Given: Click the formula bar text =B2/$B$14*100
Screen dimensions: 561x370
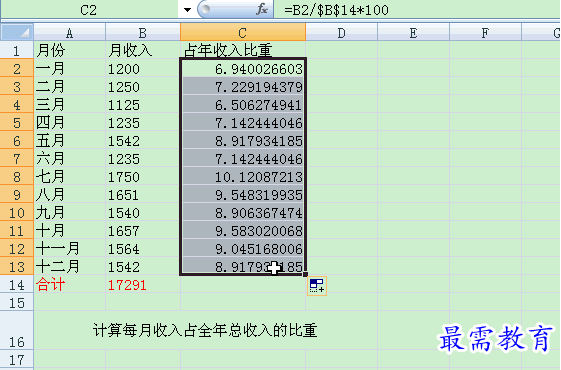Looking at the screenshot, I should [336, 10].
